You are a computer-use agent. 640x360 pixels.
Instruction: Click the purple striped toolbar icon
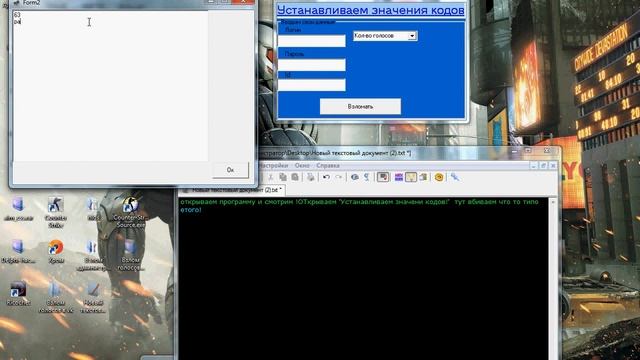coord(398,177)
